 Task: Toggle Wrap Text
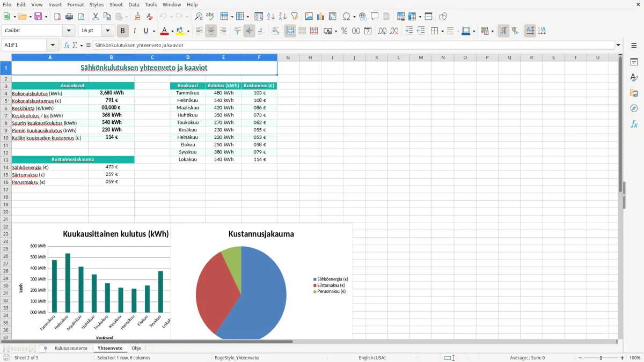[276, 31]
